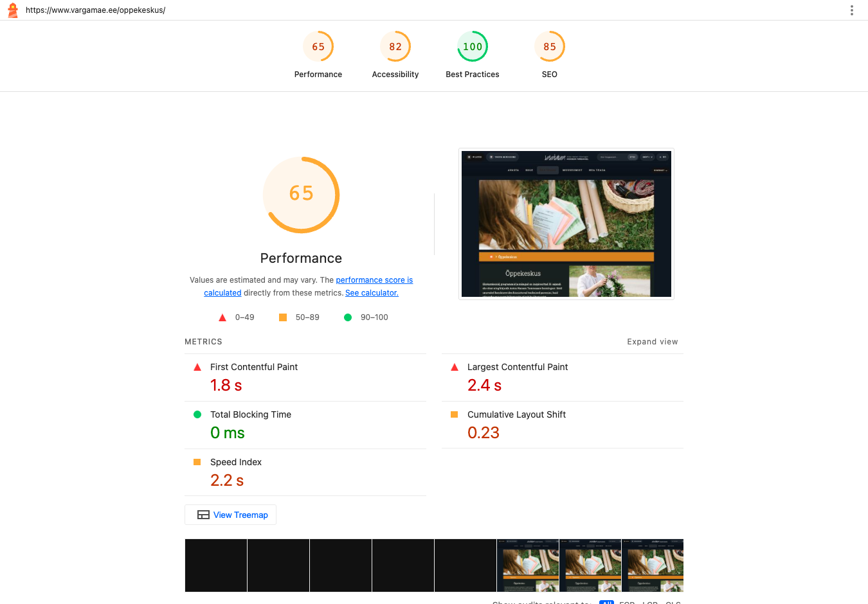The image size is (868, 604).
Task: Jump to Best Practices via gauge 100
Action: [x=473, y=46]
